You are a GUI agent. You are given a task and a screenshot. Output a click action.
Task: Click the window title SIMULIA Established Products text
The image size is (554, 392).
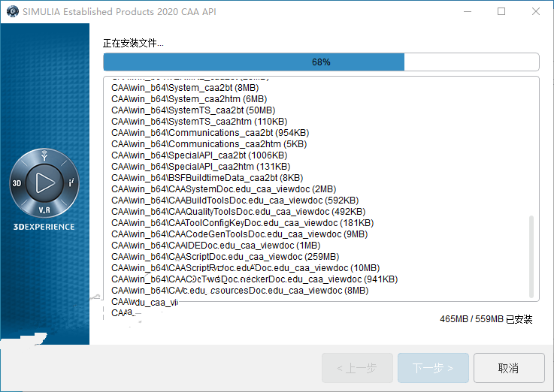point(120,12)
